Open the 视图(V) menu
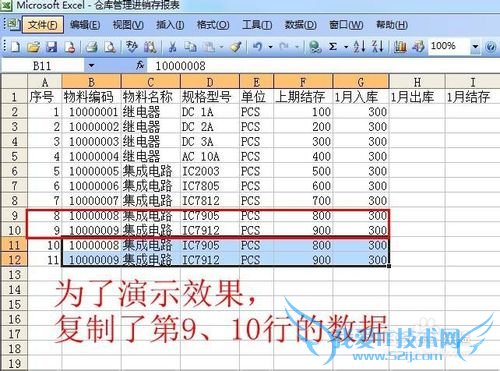 point(128,25)
